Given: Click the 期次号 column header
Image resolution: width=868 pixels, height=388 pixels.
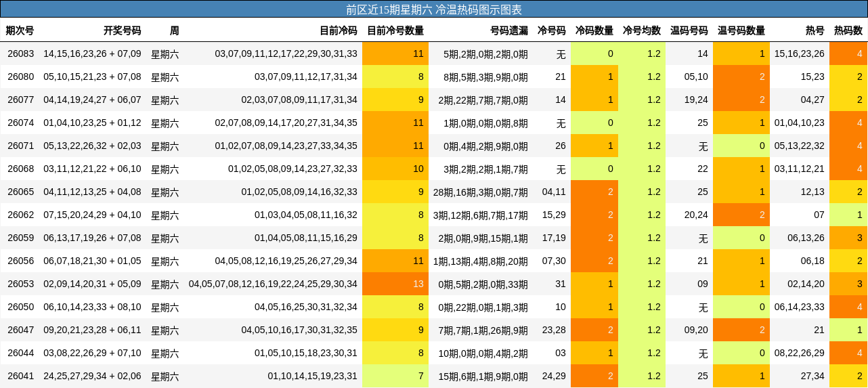Looking at the screenshot, I should point(20,30).
